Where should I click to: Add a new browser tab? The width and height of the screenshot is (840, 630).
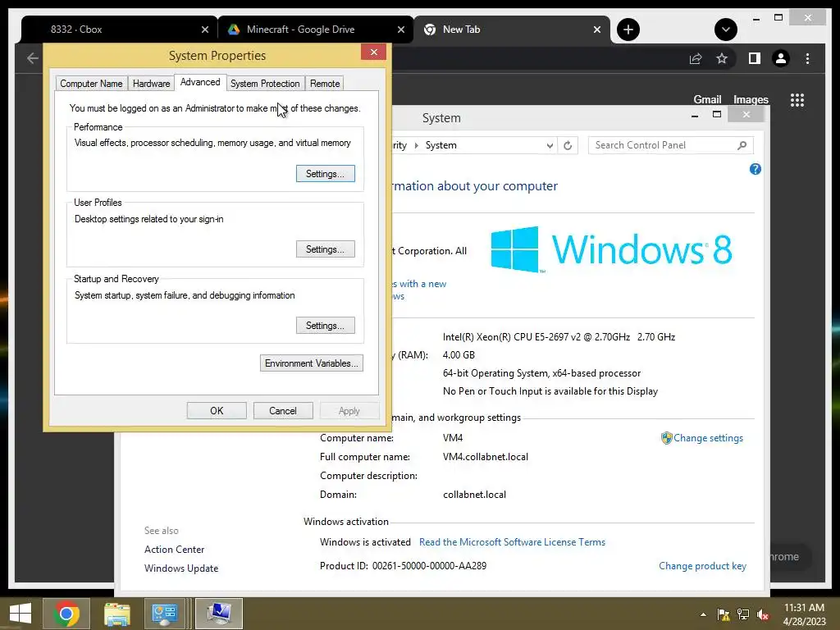click(628, 30)
